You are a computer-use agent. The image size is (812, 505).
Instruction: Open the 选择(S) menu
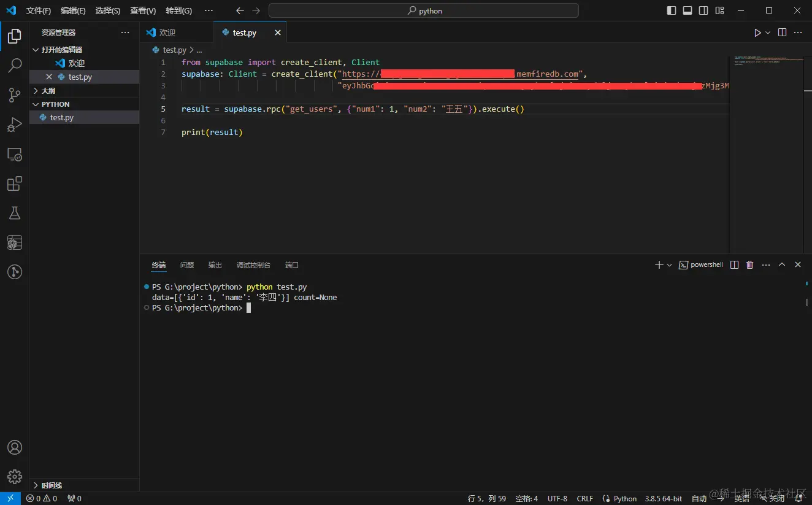[108, 10]
